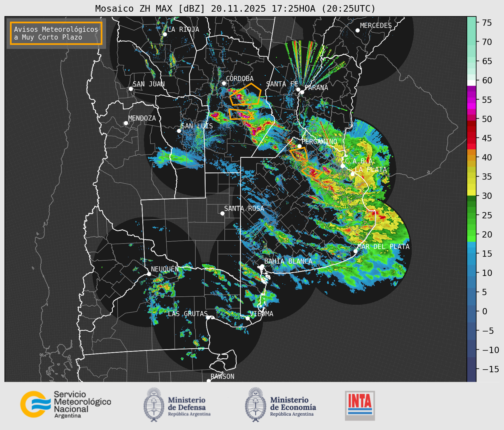Viewport: 504px width, 430px height.
Task: Click the white dot marking Mercedes
Action: pyautogui.click(x=358, y=31)
